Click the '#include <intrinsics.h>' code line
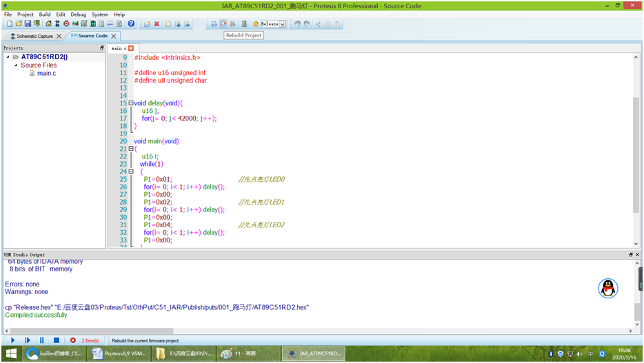 (x=167, y=57)
